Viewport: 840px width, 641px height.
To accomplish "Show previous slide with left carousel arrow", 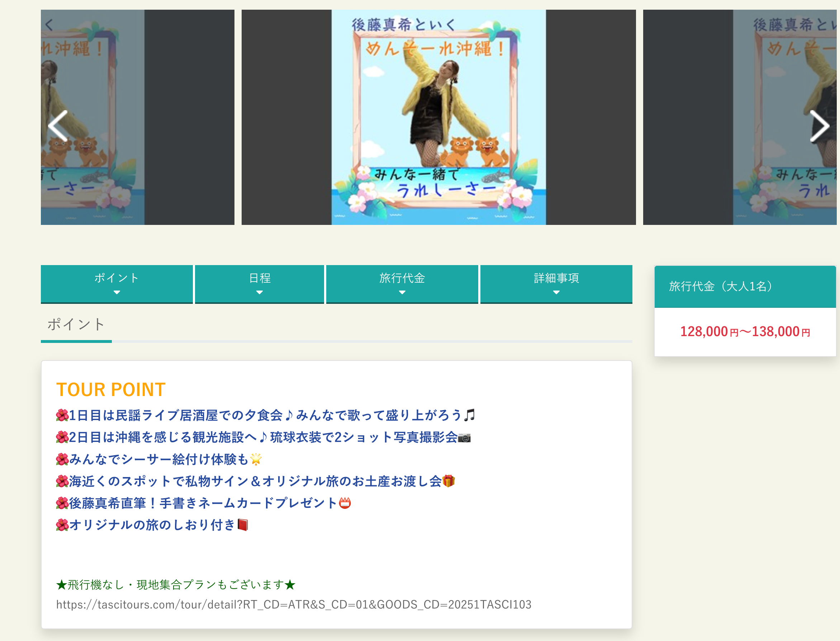I will (58, 126).
